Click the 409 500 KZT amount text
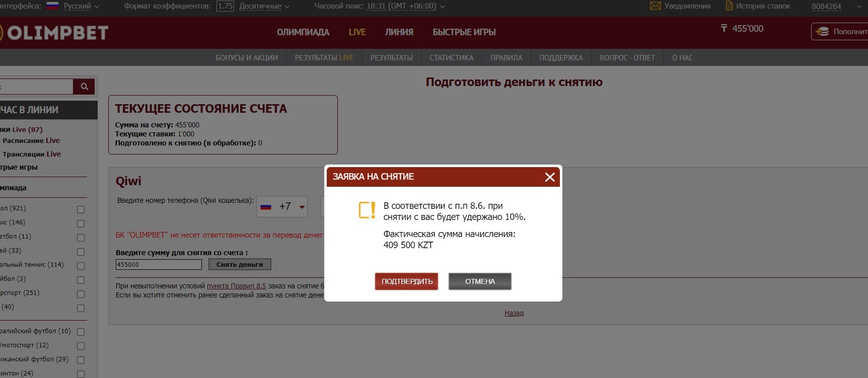 [408, 245]
